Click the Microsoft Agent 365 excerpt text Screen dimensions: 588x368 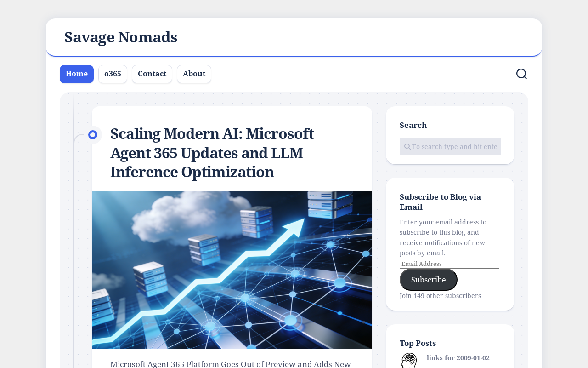point(231,364)
